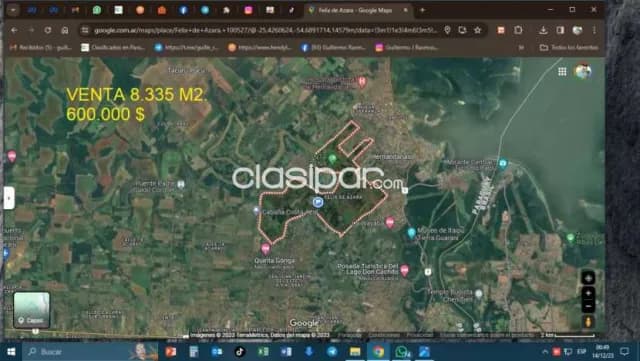Open Chrome home page button
This screenshot has width=640, height=361.
[x=64, y=30]
